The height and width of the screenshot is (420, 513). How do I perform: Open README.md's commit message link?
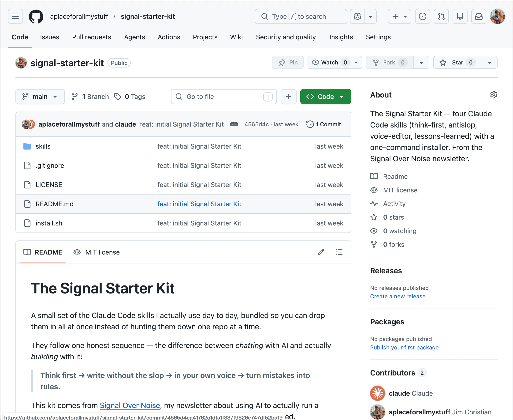tap(199, 204)
